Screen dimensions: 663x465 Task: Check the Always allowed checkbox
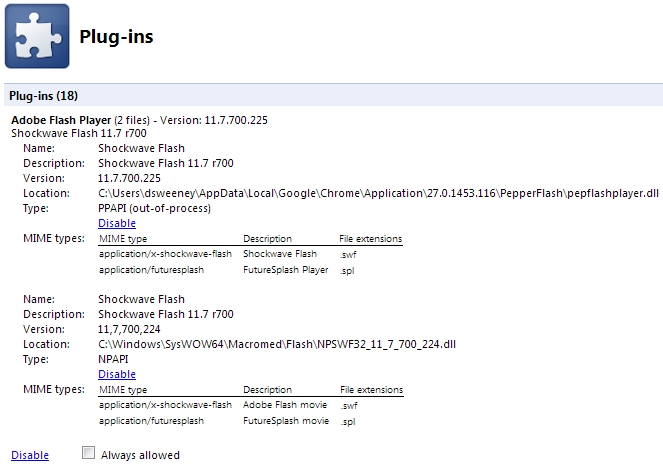click(88, 453)
